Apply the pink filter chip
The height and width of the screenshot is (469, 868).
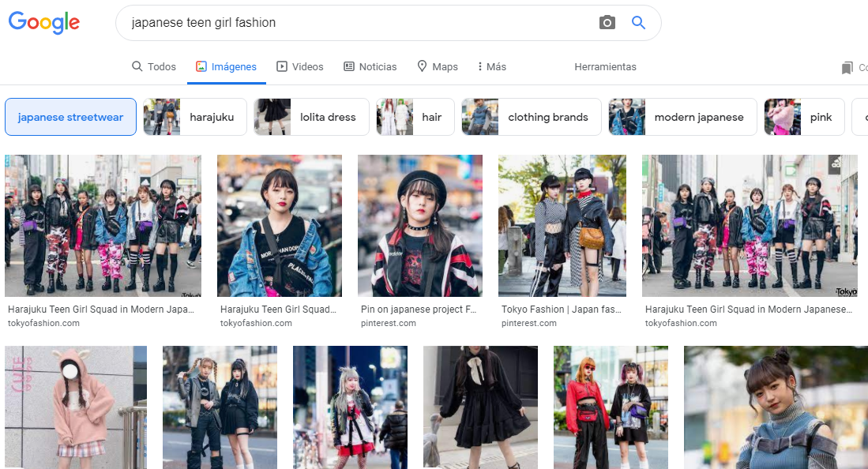pyautogui.click(x=804, y=117)
